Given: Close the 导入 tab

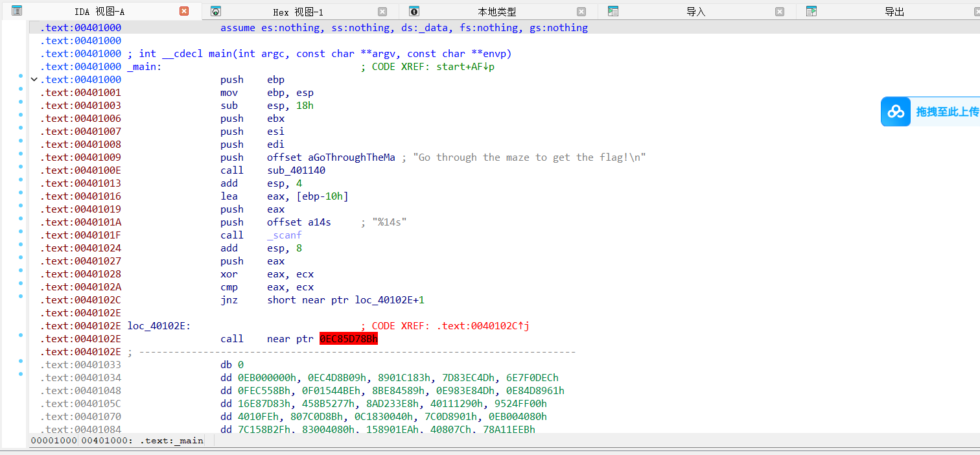Looking at the screenshot, I should tap(780, 11).
